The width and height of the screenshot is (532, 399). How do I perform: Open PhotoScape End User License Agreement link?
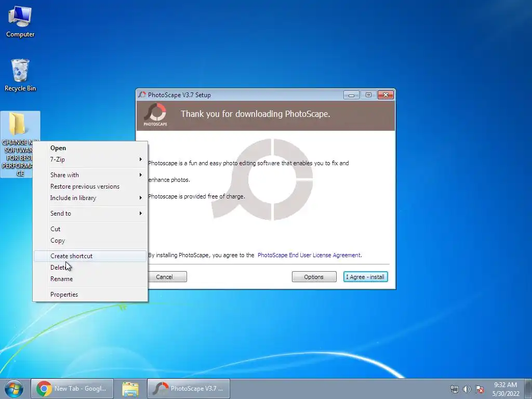pos(309,255)
